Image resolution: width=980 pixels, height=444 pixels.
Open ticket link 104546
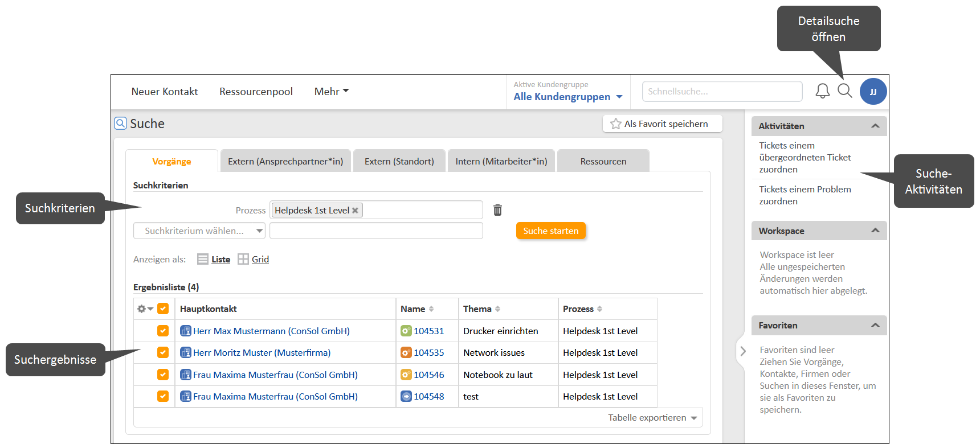pos(428,375)
